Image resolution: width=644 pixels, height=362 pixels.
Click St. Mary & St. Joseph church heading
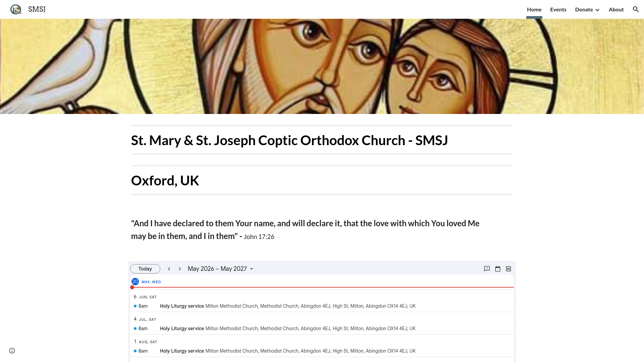[x=289, y=140]
